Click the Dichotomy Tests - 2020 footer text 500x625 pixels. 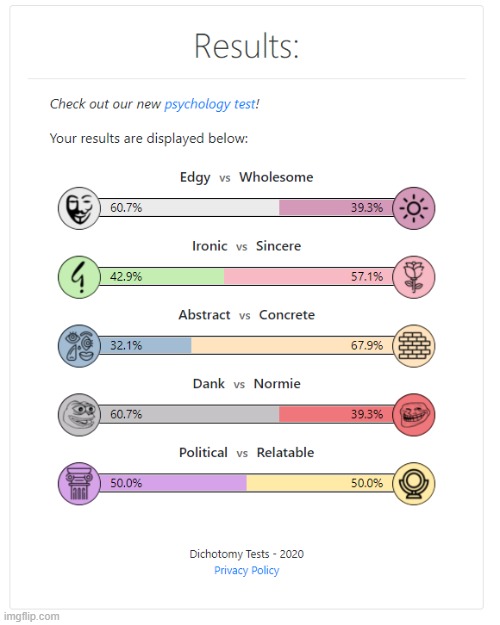click(246, 554)
